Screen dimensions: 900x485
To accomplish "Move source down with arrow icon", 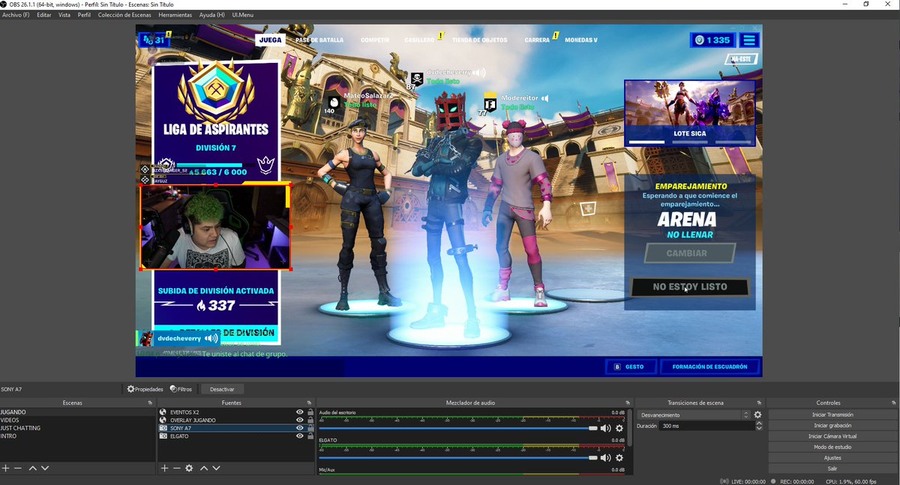I will 216,468.
